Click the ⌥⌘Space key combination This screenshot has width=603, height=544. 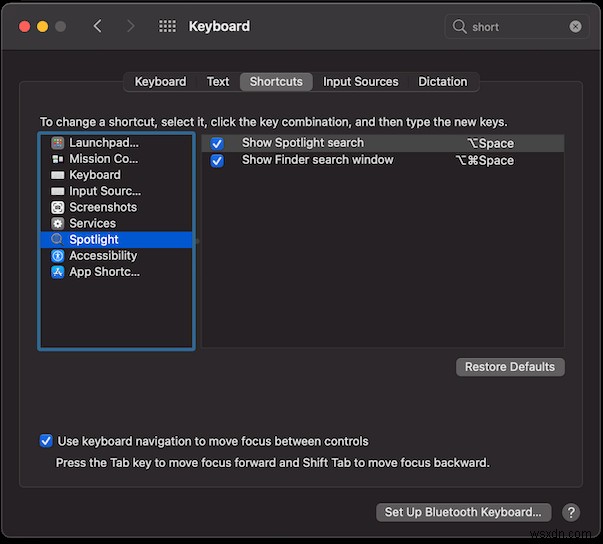[x=485, y=160]
